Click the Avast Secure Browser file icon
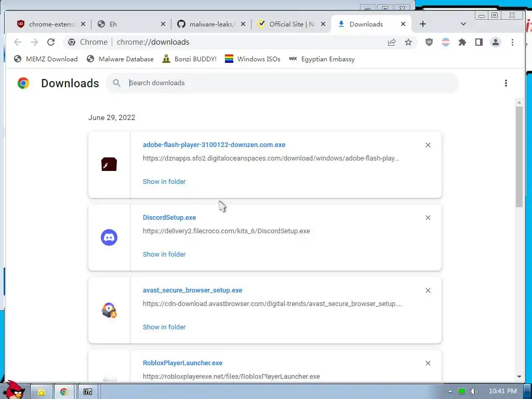532x399 pixels. pyautogui.click(x=109, y=310)
